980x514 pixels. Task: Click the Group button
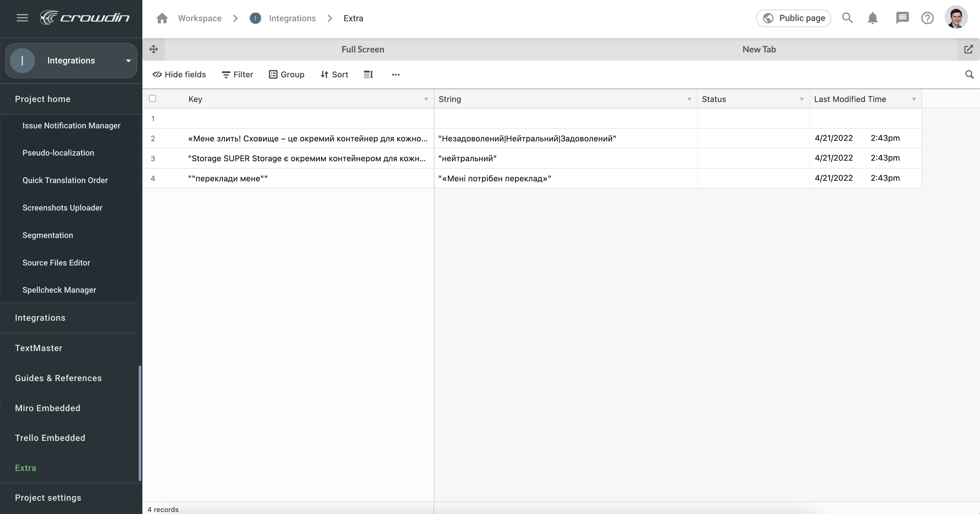pyautogui.click(x=286, y=75)
